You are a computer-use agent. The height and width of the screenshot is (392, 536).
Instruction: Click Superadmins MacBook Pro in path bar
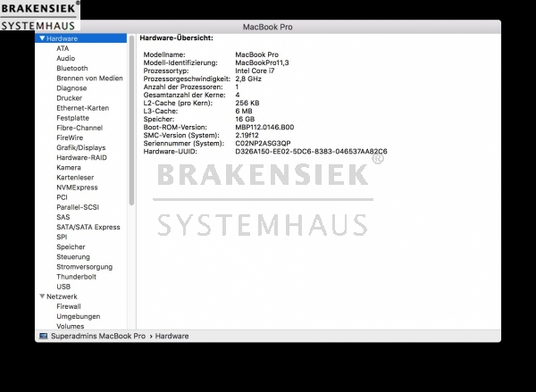point(98,336)
